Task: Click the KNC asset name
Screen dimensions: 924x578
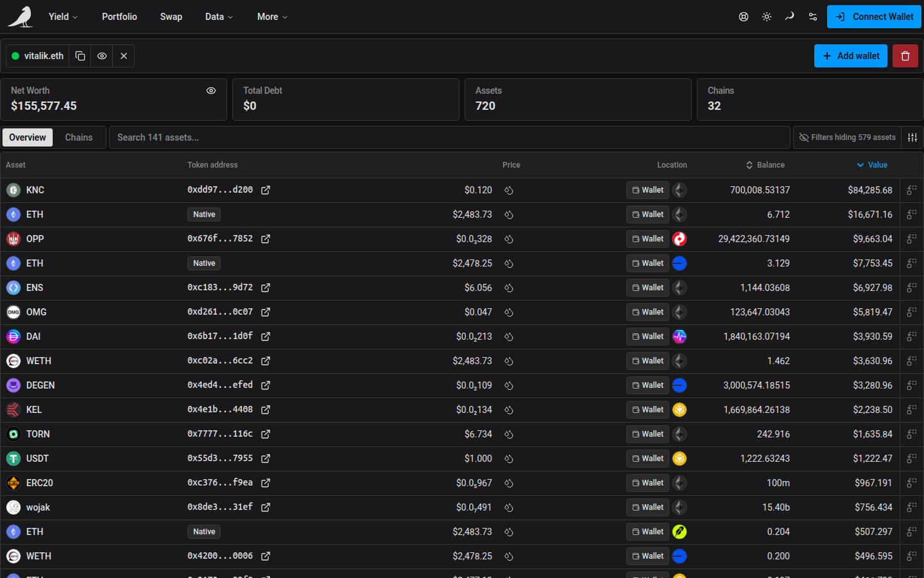Action: pos(35,190)
